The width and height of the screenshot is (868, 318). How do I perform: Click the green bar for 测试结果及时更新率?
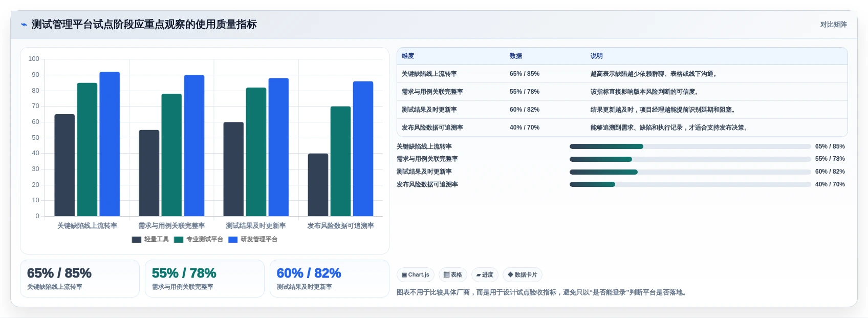click(256, 152)
